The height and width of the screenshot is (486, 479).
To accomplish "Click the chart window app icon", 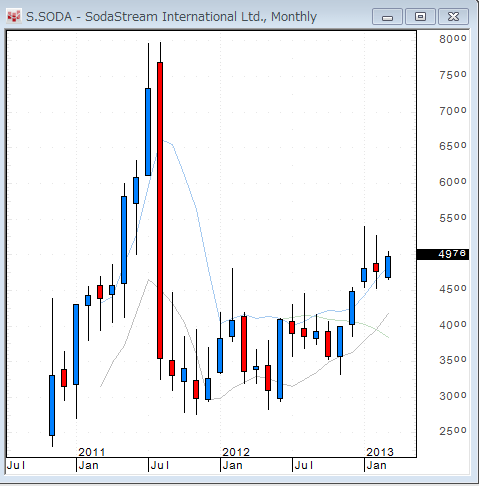I will [14, 16].
